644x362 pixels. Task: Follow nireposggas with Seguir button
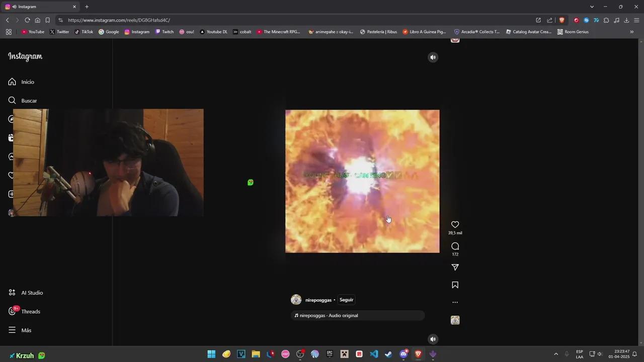(346, 300)
